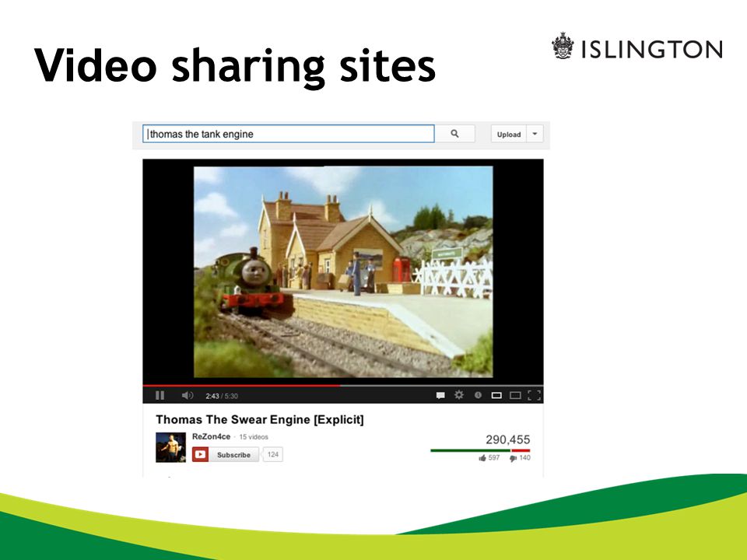Click the Watch Later clock icon

coord(478,395)
